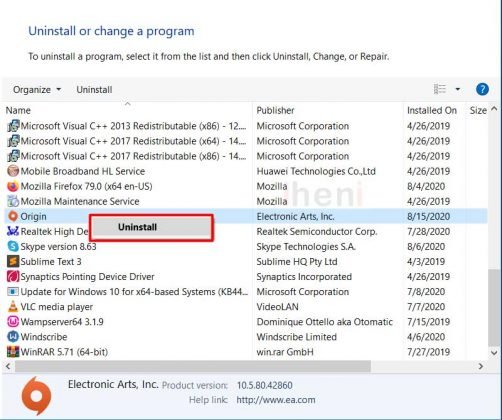Open help with the blue question mark
The image size is (502, 420).
[482, 89]
